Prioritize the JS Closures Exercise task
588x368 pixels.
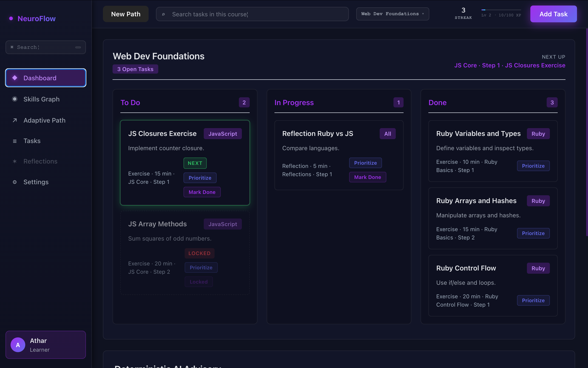pos(200,178)
